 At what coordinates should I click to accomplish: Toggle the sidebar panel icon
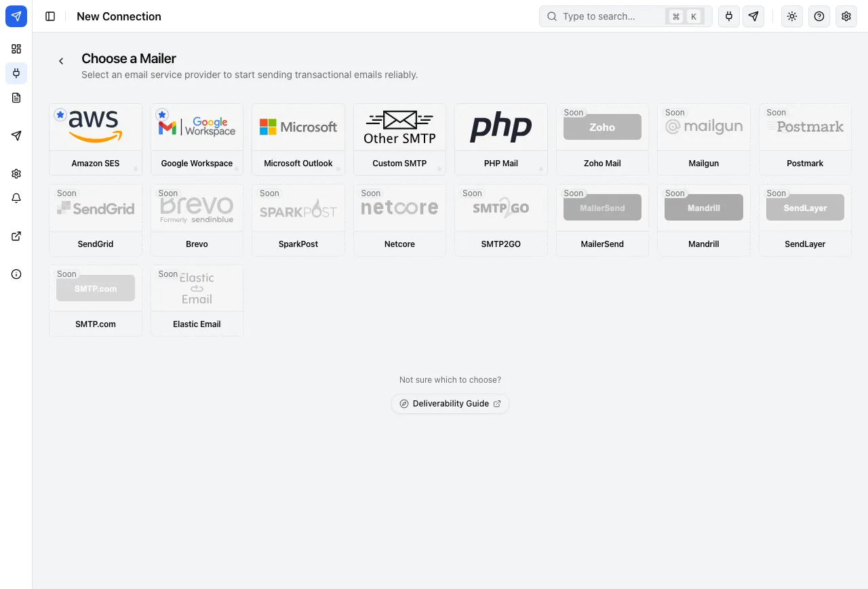(x=50, y=16)
